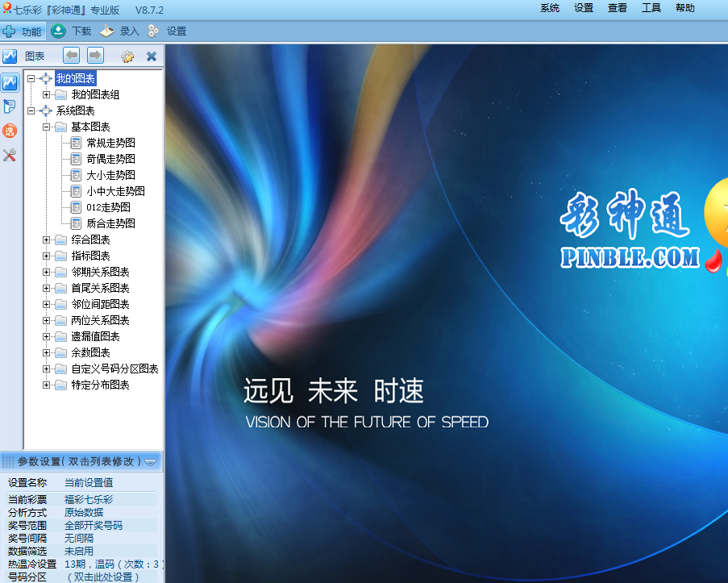Expand the 遗漏值图表 folder
Viewport: 728px width, 583px height.
[47, 336]
